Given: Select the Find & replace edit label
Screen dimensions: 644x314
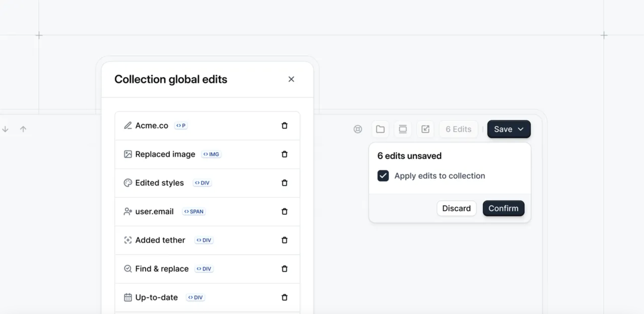Looking at the screenshot, I should (162, 269).
